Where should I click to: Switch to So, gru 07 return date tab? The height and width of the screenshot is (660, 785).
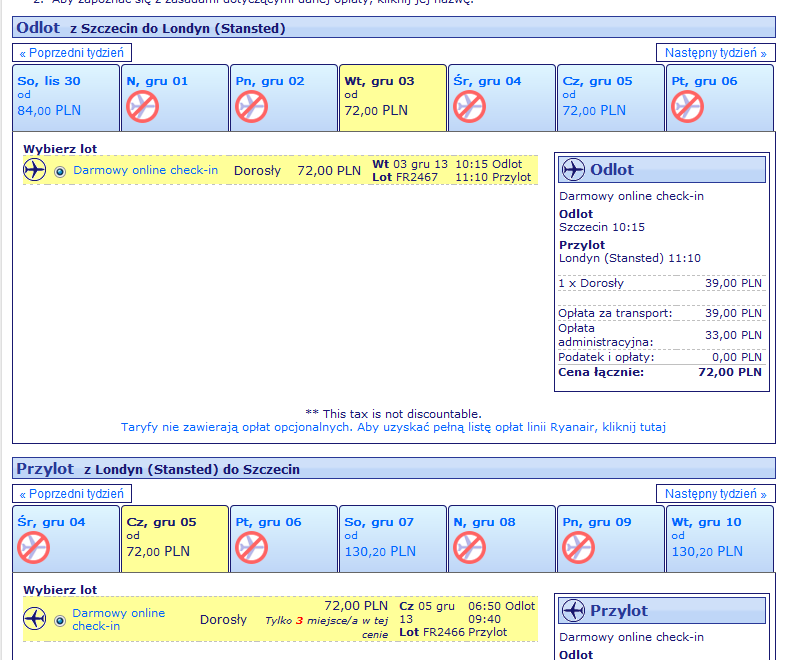pos(393,537)
